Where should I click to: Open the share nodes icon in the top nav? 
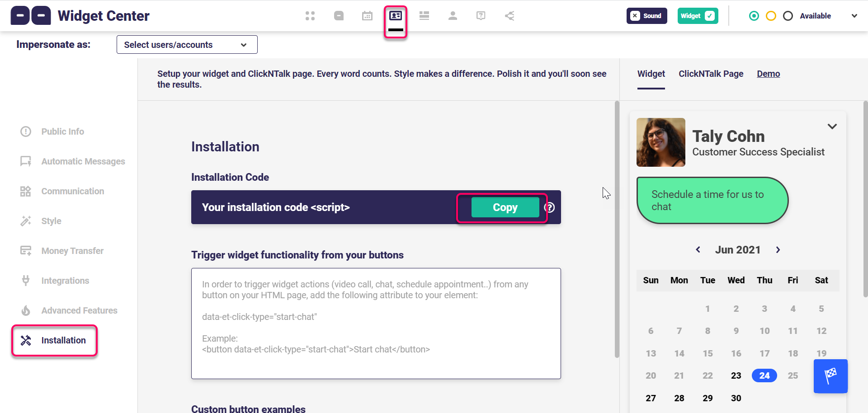[509, 16]
